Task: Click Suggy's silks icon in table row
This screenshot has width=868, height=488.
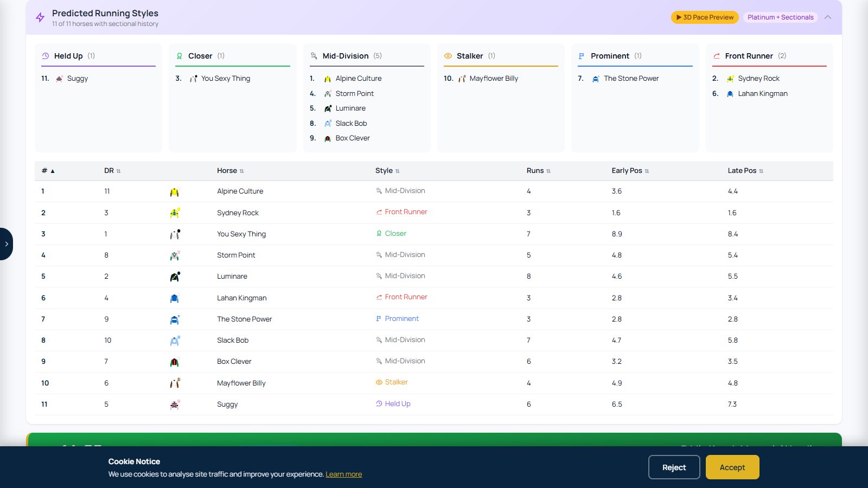Action: [175, 404]
